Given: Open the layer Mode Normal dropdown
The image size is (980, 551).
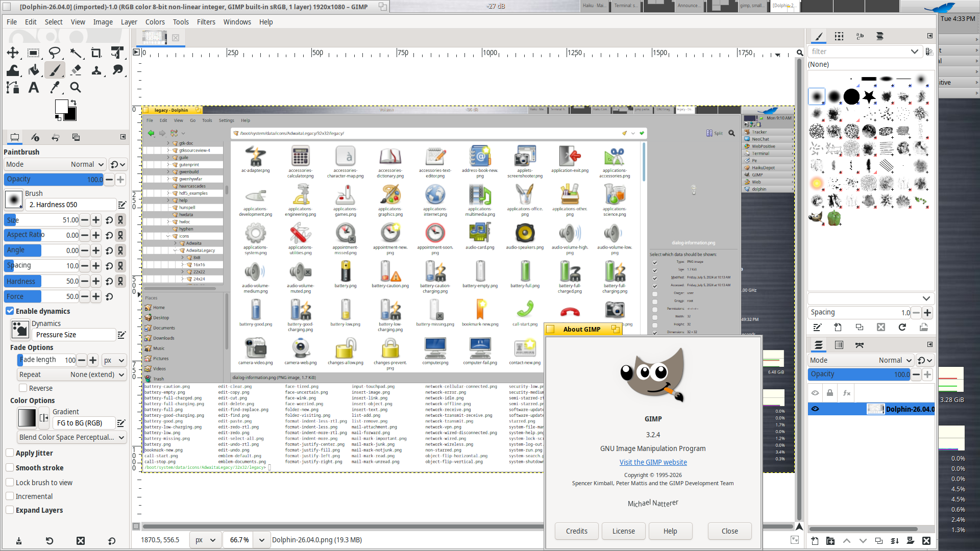Looking at the screenshot, I should pyautogui.click(x=861, y=360).
